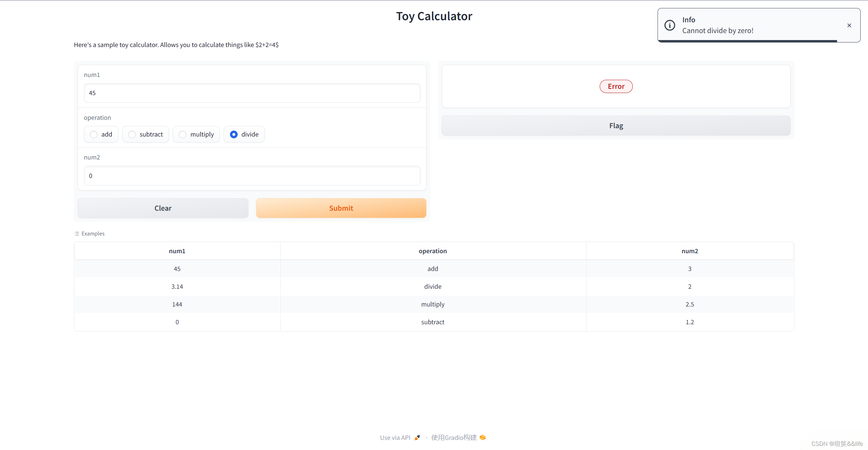Click the Error output icon
This screenshot has height=450, width=868.
(x=616, y=86)
